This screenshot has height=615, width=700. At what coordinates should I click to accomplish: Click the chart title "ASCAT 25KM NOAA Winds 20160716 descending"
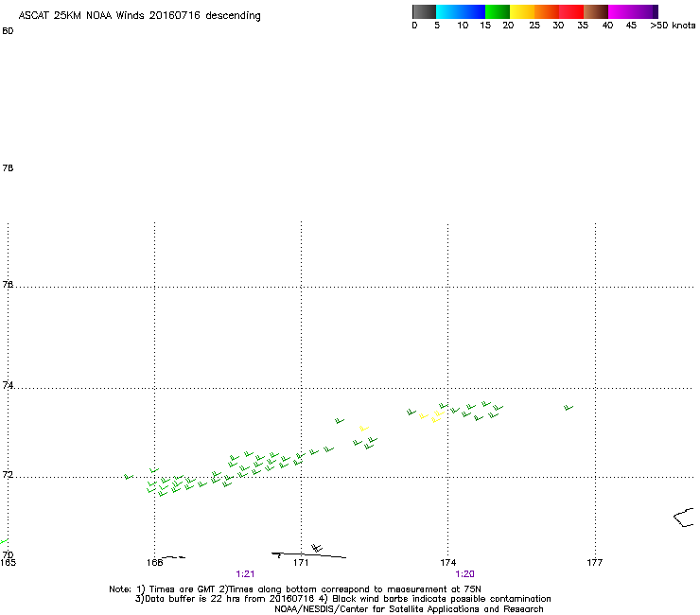[139, 16]
